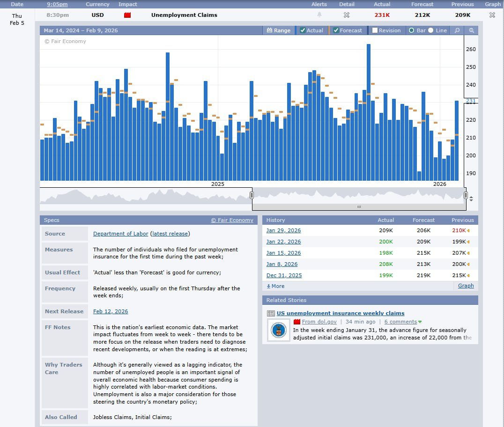This screenshot has height=427, width=504.
Task: Close the graph using the Graph column icon
Action: (492, 15)
